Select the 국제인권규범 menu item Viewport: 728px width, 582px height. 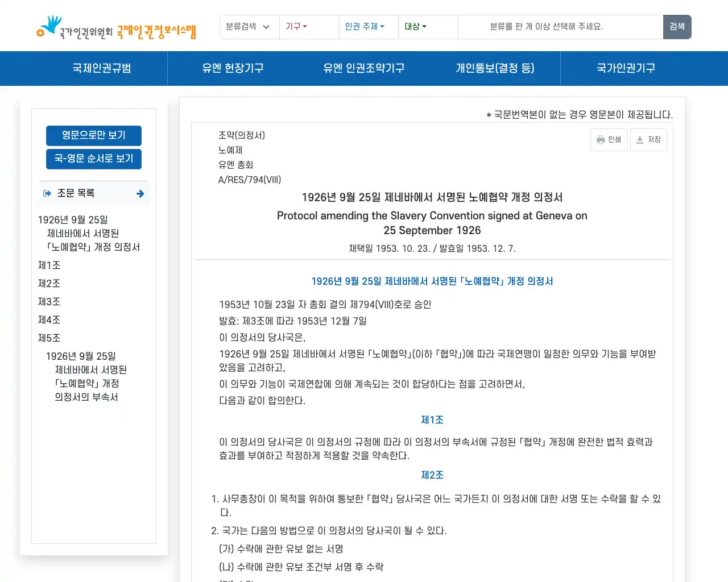(x=101, y=68)
